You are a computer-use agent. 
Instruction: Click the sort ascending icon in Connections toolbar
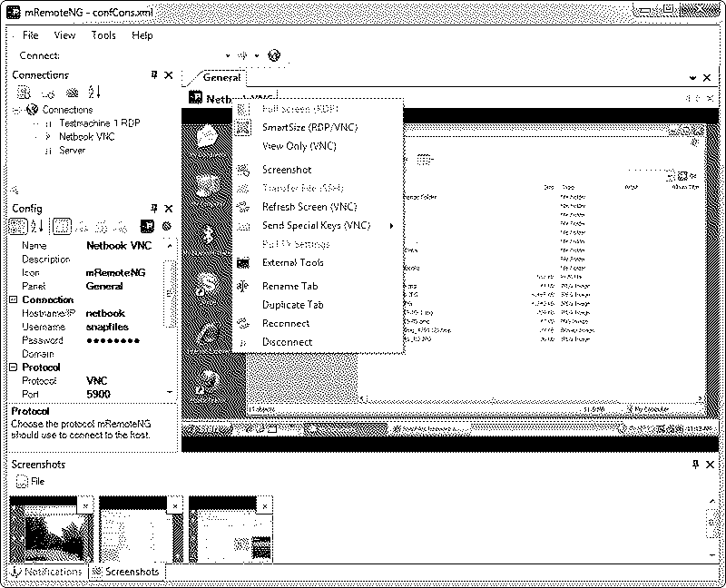click(x=95, y=93)
